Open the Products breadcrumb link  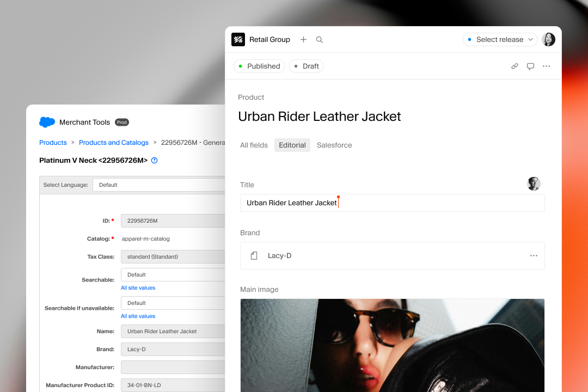click(53, 143)
